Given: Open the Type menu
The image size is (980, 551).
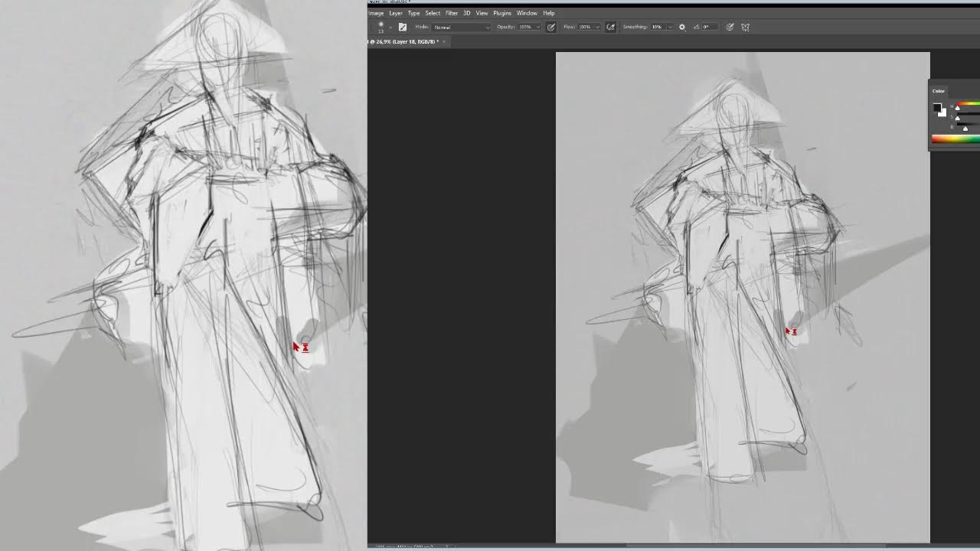Looking at the screenshot, I should (x=413, y=13).
